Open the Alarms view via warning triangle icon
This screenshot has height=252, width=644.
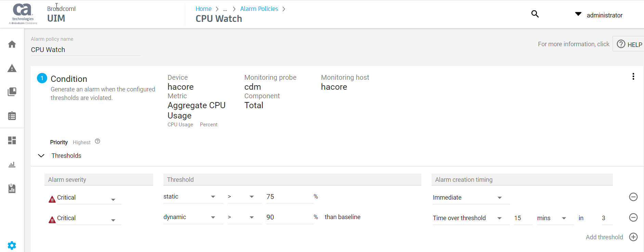pyautogui.click(x=12, y=68)
